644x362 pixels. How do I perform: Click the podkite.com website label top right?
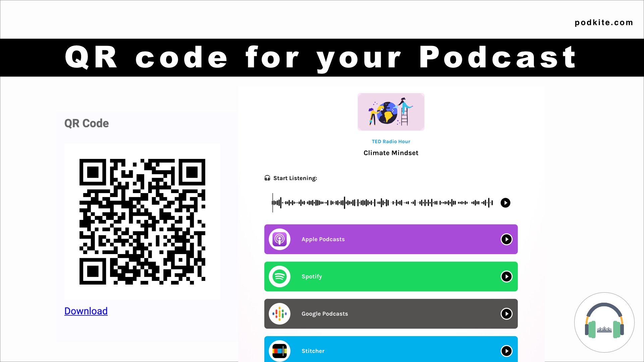(604, 22)
